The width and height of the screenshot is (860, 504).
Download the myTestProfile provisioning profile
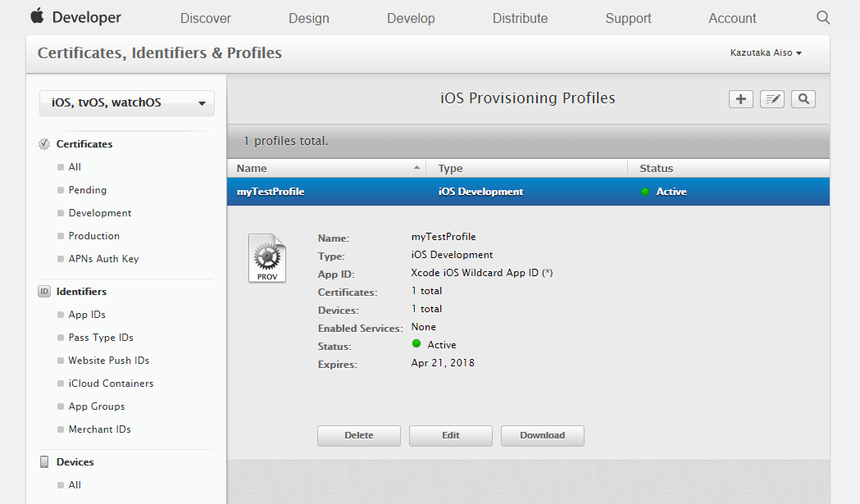pos(543,435)
